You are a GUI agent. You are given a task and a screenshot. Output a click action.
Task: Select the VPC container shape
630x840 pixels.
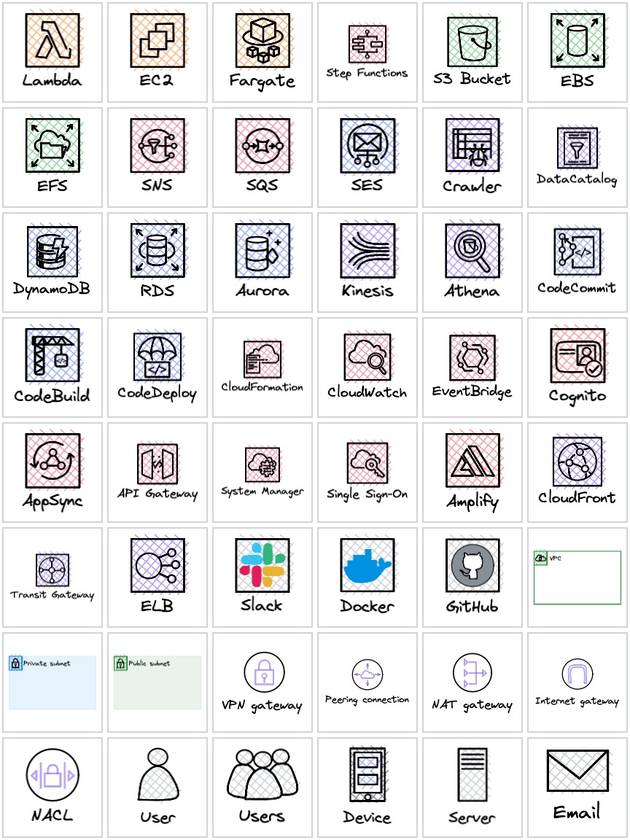pyautogui.click(x=577, y=577)
